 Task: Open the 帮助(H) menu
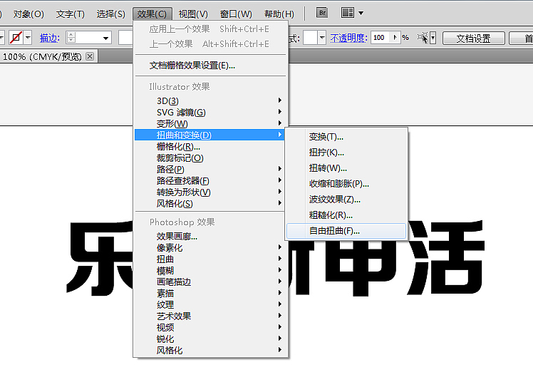click(279, 14)
